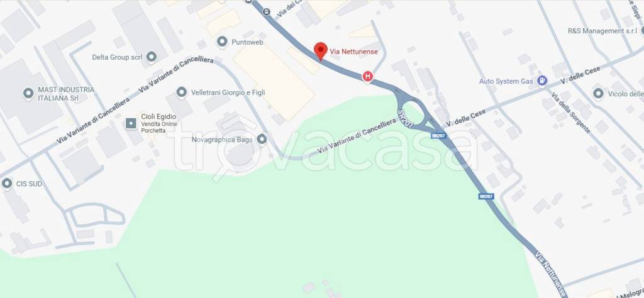This screenshot has height=298, width=644.
Task: Open the Puntoweb place marker
Action: 222,41
